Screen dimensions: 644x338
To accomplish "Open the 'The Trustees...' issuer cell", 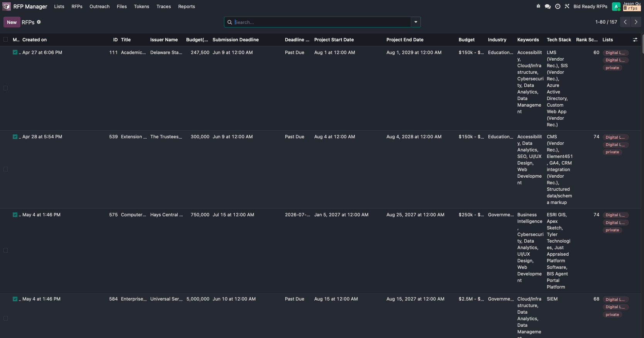I will pos(166,137).
